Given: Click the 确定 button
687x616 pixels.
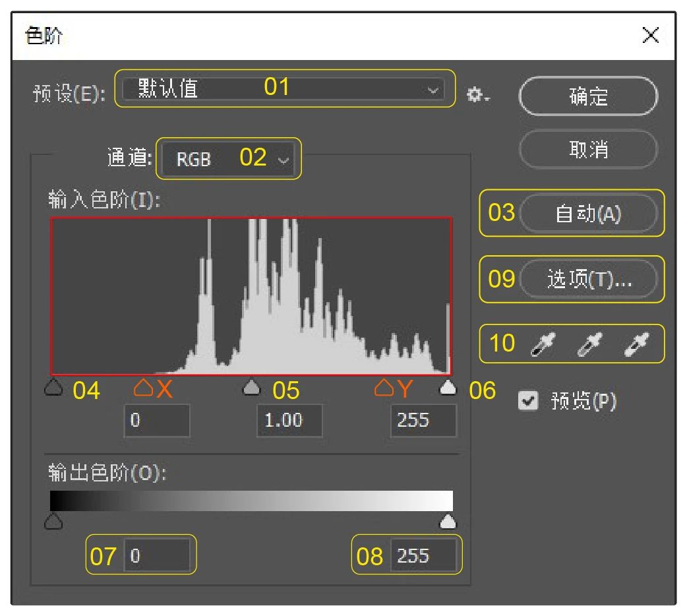Looking at the screenshot, I should click(x=588, y=96).
